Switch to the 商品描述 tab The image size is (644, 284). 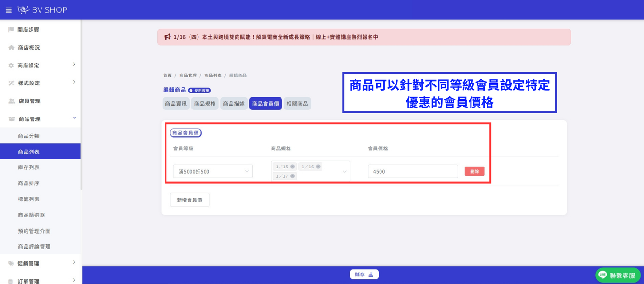[x=234, y=104]
